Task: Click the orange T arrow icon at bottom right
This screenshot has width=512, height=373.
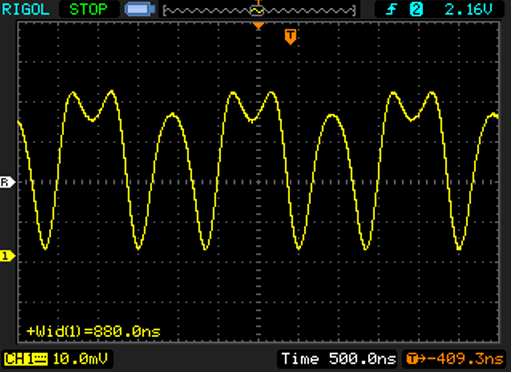Action: point(416,359)
